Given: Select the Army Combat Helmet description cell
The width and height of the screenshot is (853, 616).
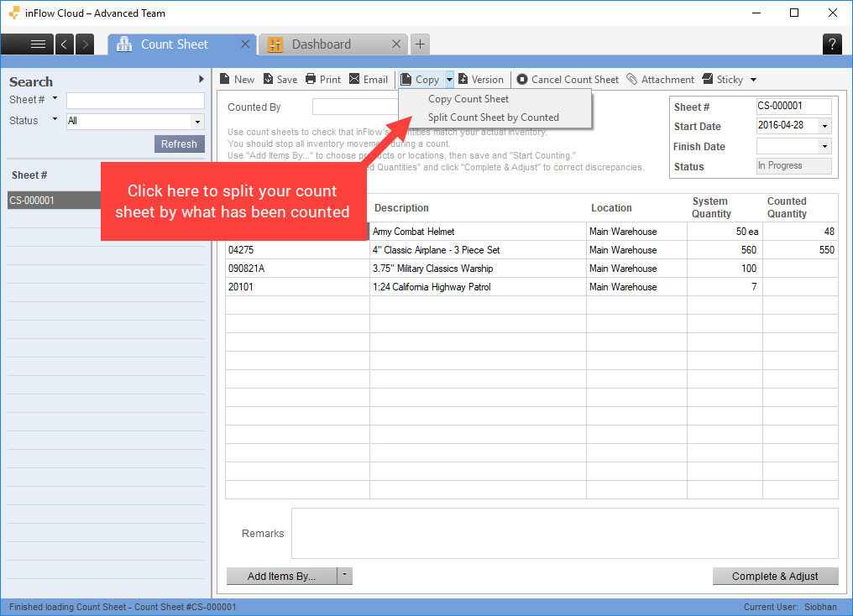Looking at the screenshot, I should (x=478, y=232).
